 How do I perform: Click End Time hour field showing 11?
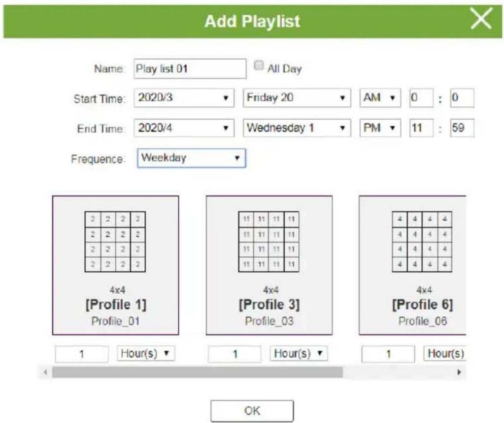(421, 128)
